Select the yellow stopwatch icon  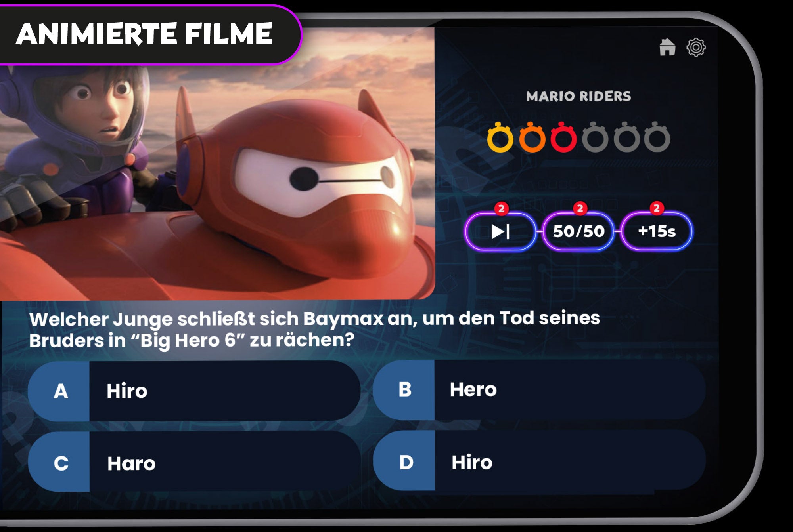(x=500, y=137)
